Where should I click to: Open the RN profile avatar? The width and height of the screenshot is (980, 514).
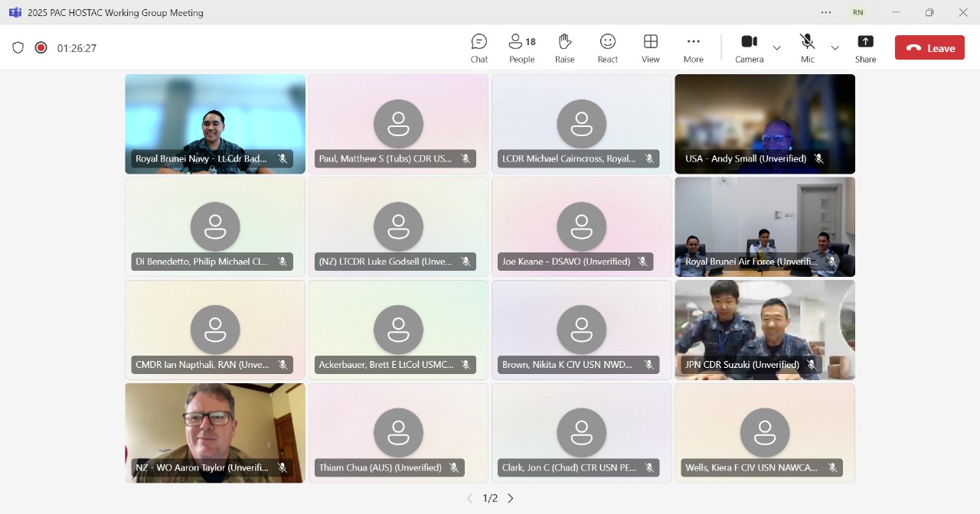(x=858, y=12)
